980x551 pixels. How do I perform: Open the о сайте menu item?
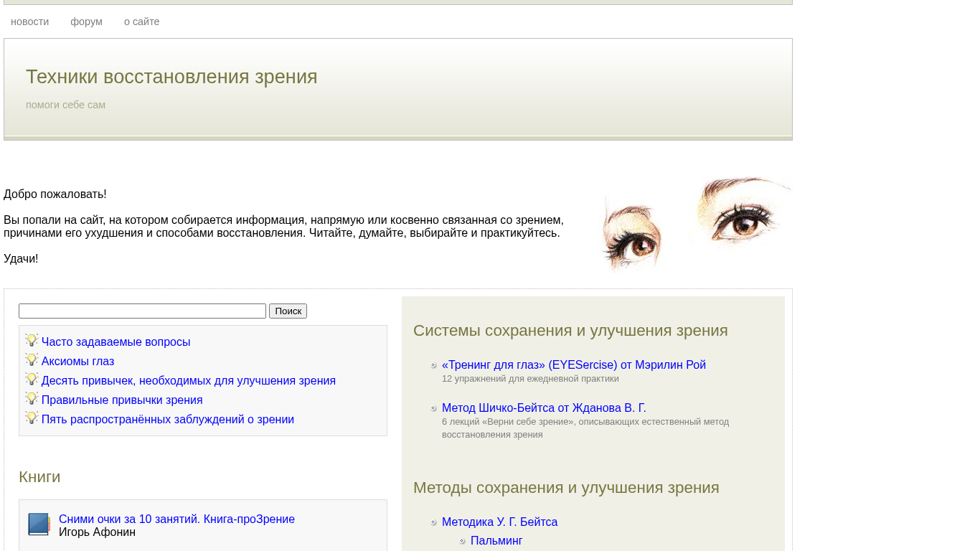tap(142, 22)
